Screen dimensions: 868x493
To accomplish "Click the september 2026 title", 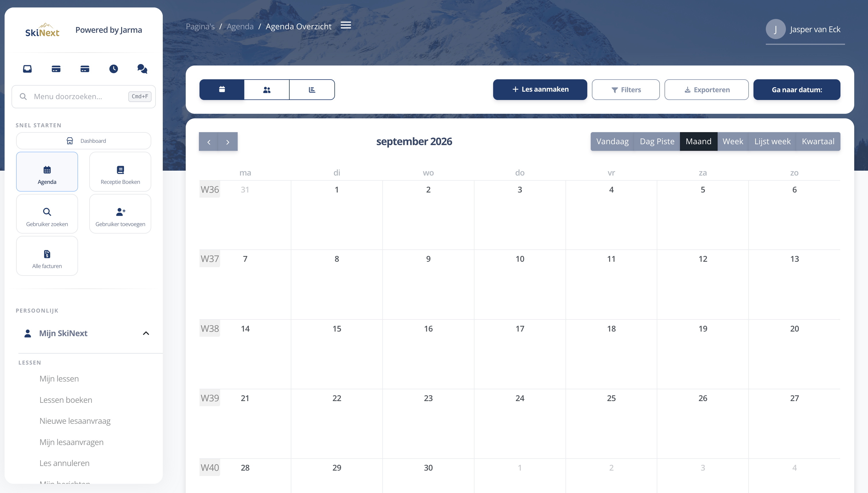I will pos(414,142).
